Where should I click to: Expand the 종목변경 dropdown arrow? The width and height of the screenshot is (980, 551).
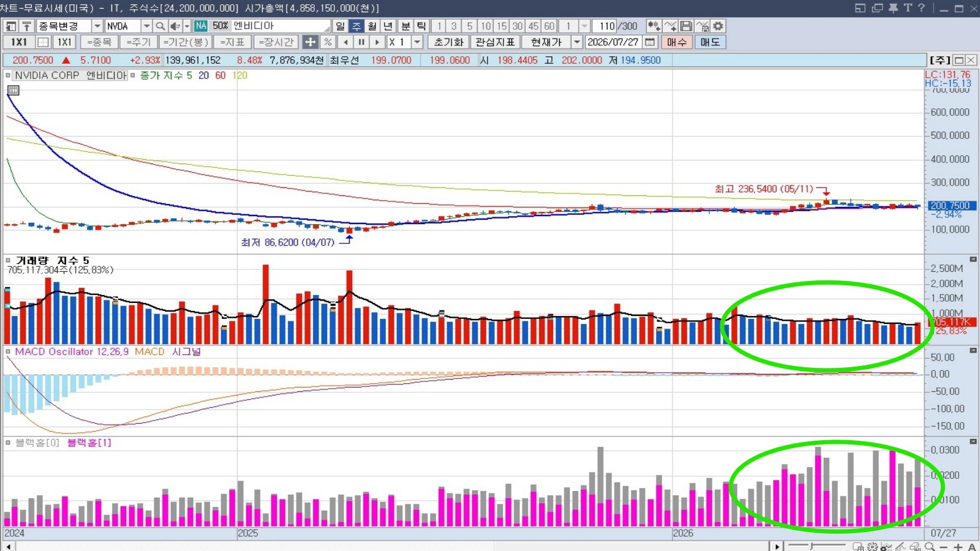pyautogui.click(x=97, y=26)
